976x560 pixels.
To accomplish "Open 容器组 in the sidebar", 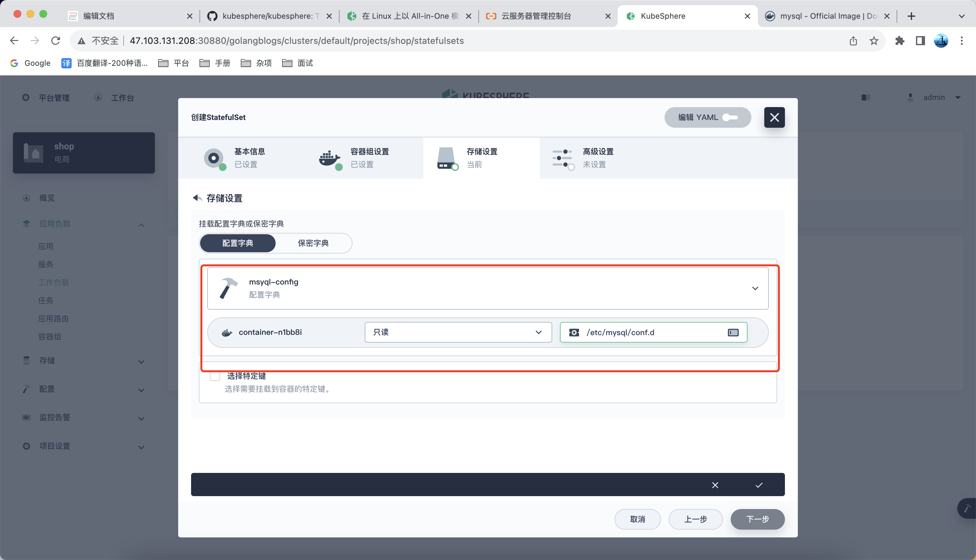I will (50, 336).
